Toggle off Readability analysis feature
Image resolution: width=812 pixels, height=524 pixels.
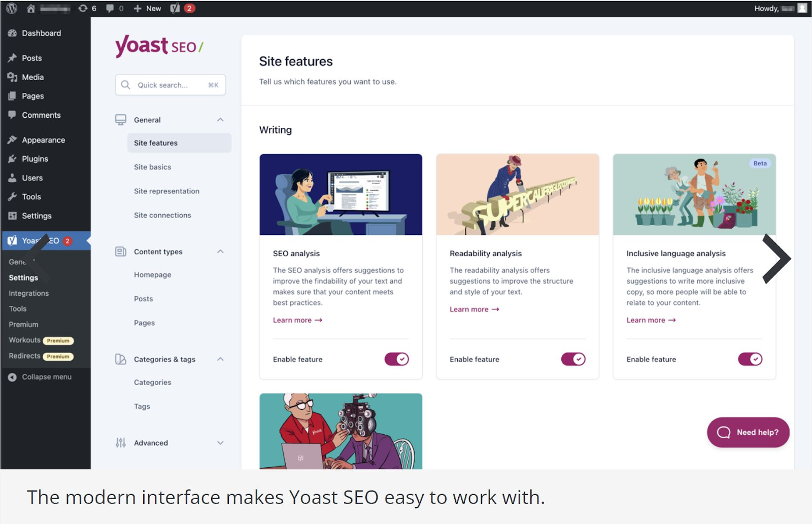(573, 359)
